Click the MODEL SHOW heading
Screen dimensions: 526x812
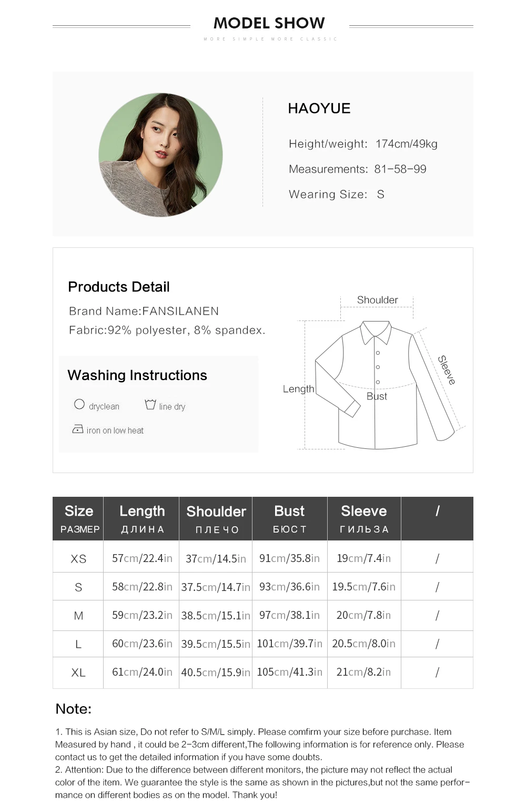[x=269, y=23]
